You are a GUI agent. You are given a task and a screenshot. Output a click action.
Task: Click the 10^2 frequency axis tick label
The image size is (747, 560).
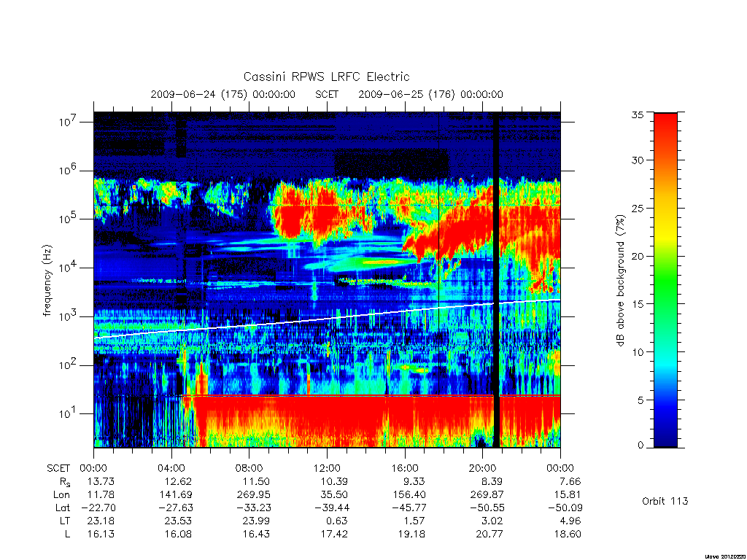68,365
